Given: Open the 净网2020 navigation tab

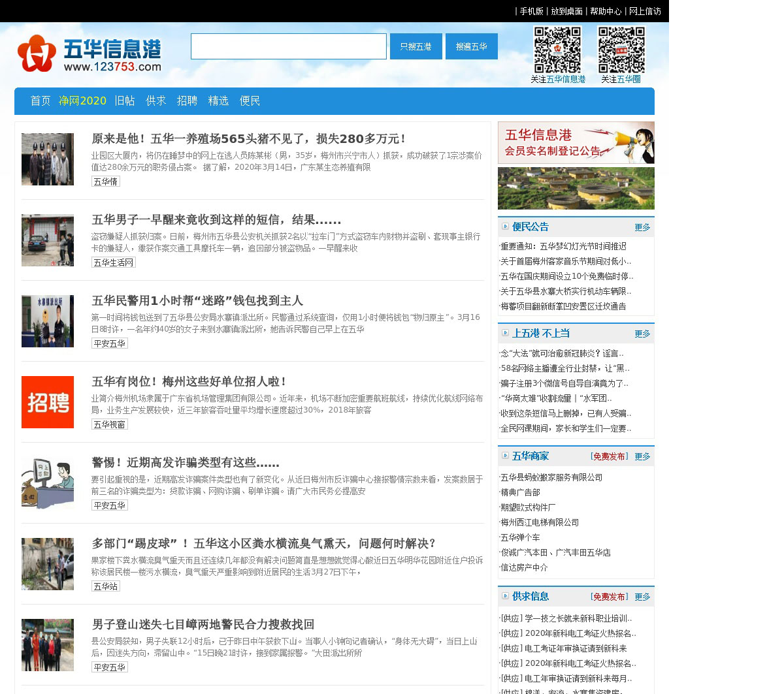Looking at the screenshot, I should 82,101.
